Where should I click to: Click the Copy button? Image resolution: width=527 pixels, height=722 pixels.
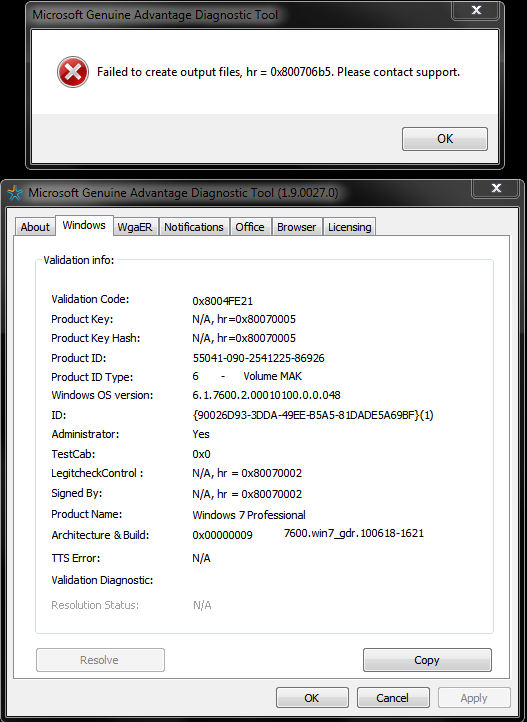tap(427, 660)
